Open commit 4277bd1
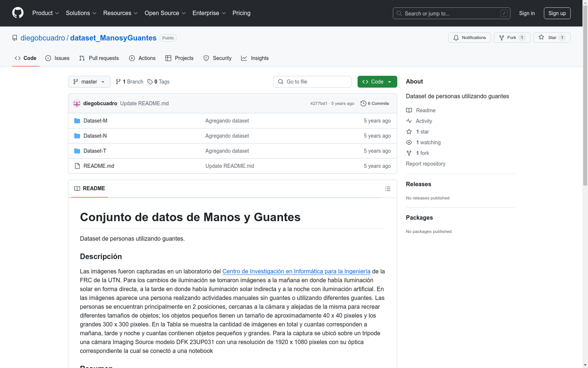This screenshot has width=588, height=368. [x=319, y=103]
